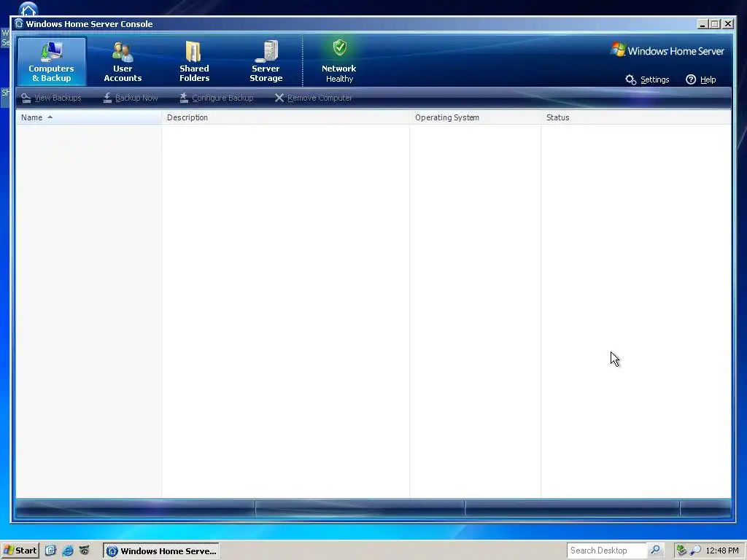View Network Healthy status

point(338,61)
